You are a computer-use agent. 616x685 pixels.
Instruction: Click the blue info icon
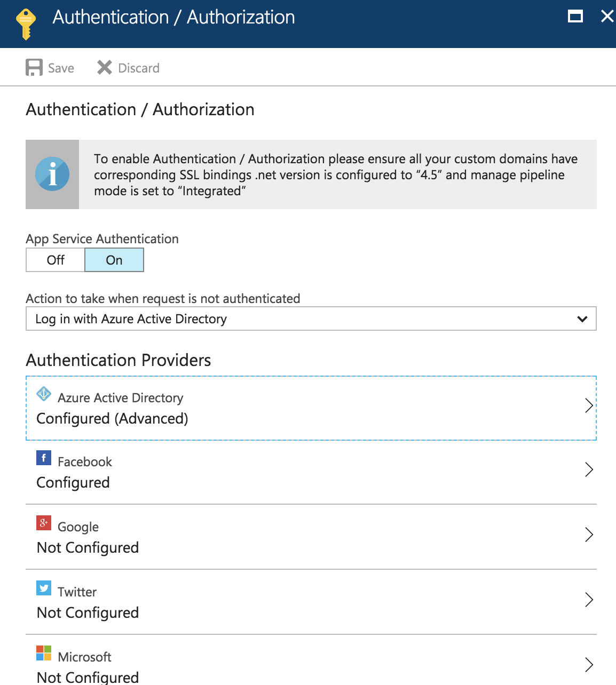click(x=52, y=174)
